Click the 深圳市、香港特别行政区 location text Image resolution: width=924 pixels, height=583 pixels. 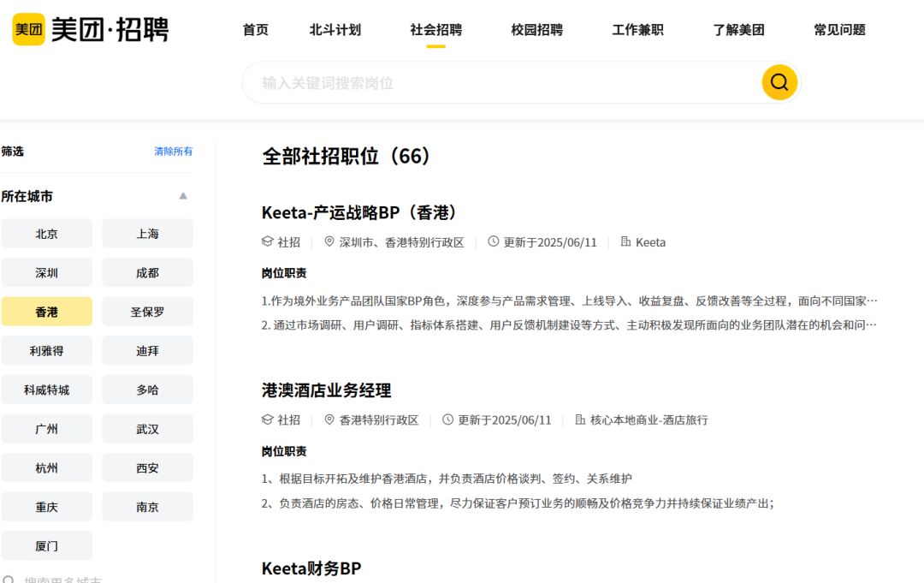(402, 242)
